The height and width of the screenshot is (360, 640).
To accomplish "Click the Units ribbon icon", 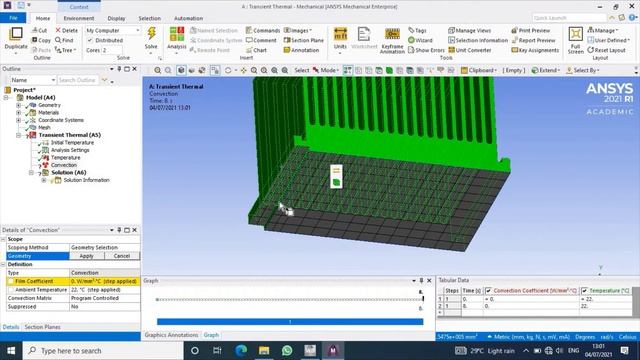I will pos(340,34).
